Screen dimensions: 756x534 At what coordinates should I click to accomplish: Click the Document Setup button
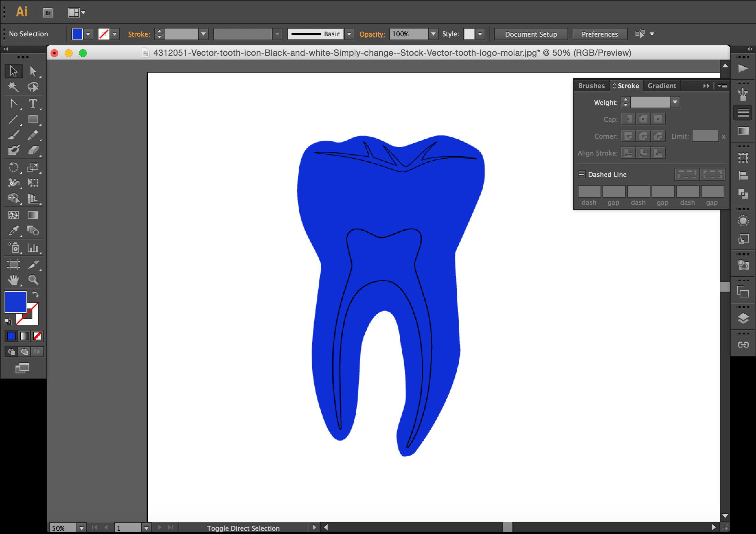(x=531, y=34)
